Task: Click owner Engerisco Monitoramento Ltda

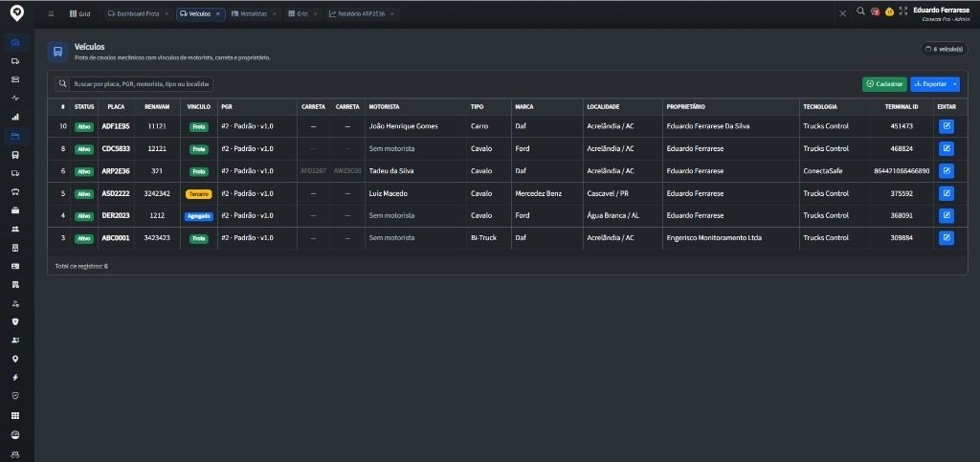Action: (714, 238)
